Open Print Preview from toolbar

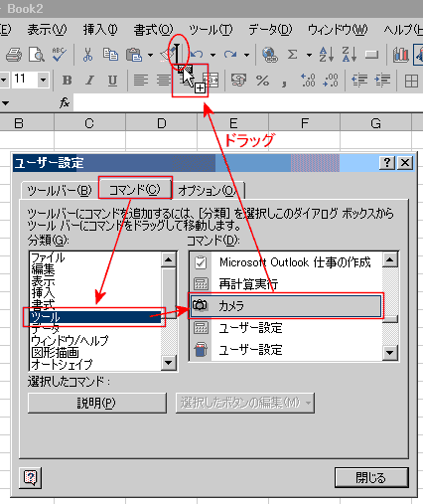tap(37, 55)
